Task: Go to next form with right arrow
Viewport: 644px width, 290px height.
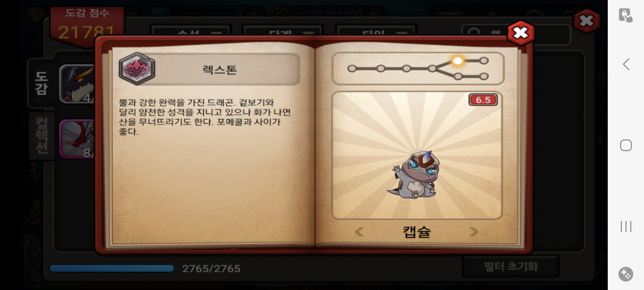Action: coord(474,232)
